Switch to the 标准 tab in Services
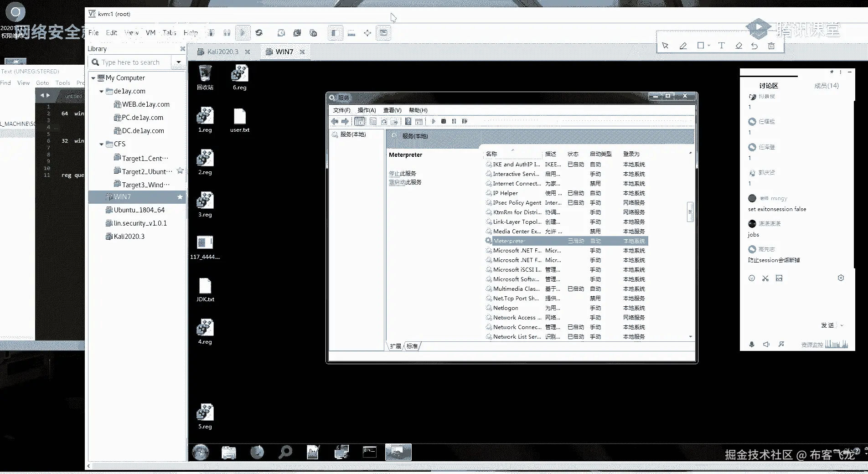Image resolution: width=868 pixels, height=474 pixels. [x=412, y=346]
